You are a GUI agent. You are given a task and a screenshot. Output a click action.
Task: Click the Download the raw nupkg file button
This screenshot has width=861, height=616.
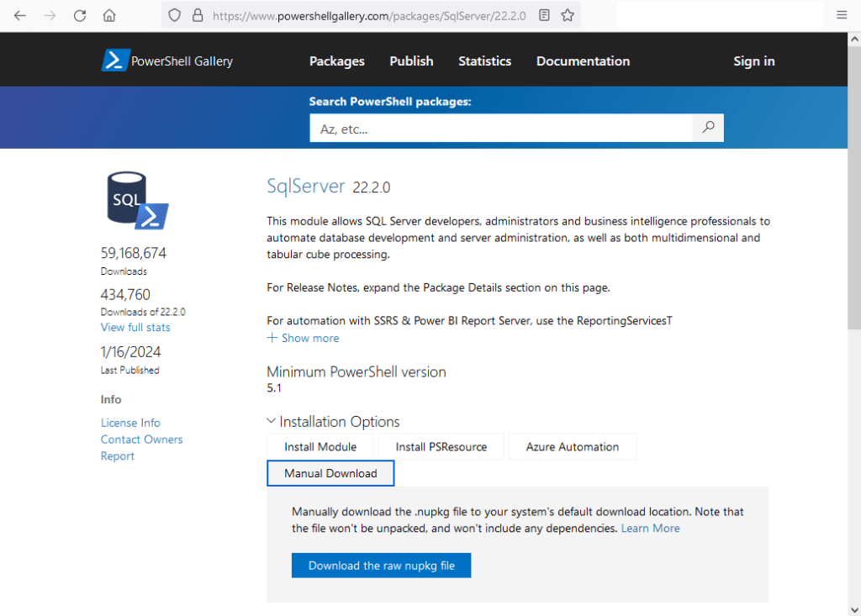coord(381,565)
